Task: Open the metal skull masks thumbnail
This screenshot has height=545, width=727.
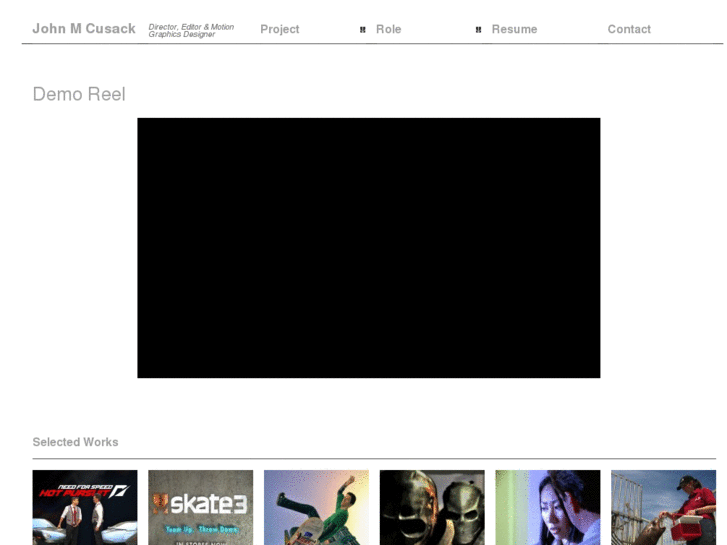Action: [x=432, y=507]
